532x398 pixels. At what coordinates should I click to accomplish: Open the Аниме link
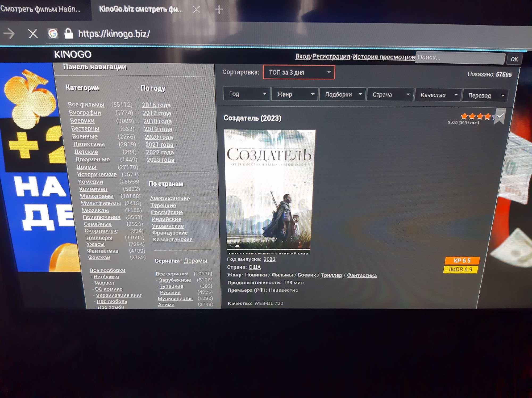(166, 305)
